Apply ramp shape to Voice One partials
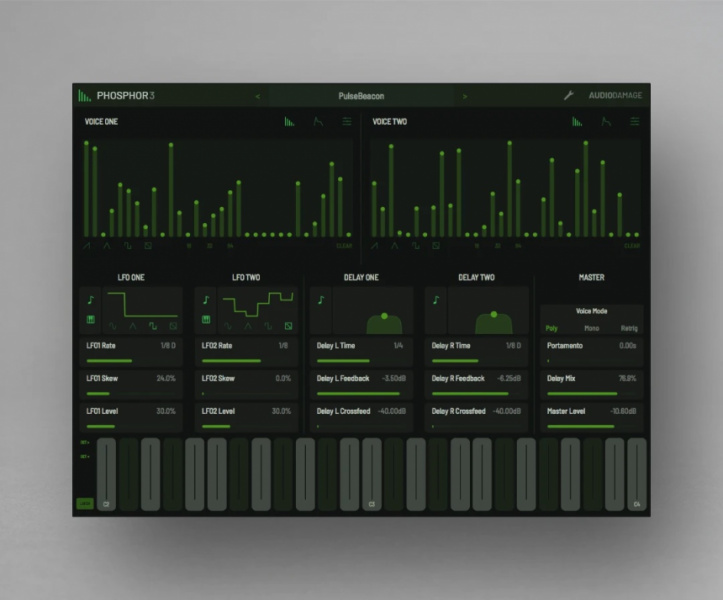Viewport: 723px width, 600px height. (x=86, y=246)
